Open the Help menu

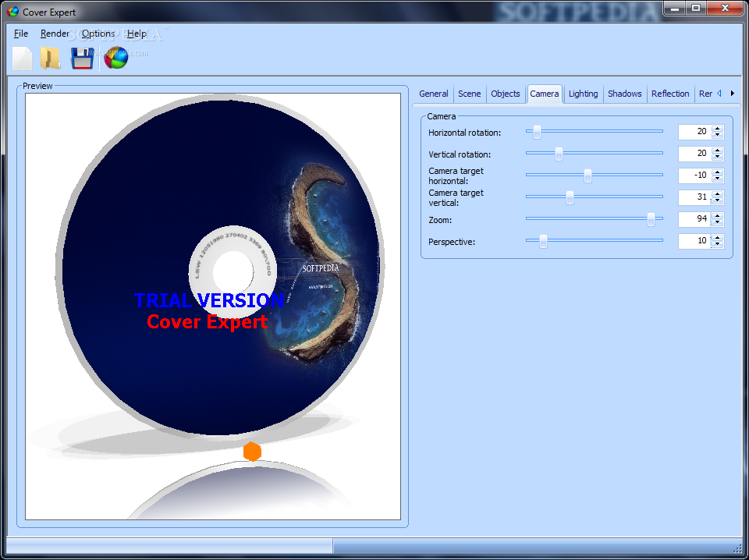coord(137,34)
